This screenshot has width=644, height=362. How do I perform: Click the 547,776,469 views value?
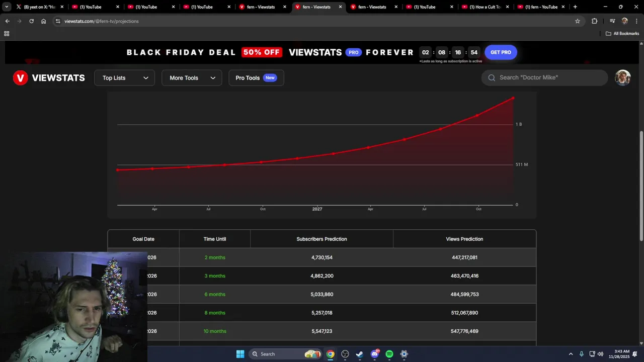tap(464, 331)
